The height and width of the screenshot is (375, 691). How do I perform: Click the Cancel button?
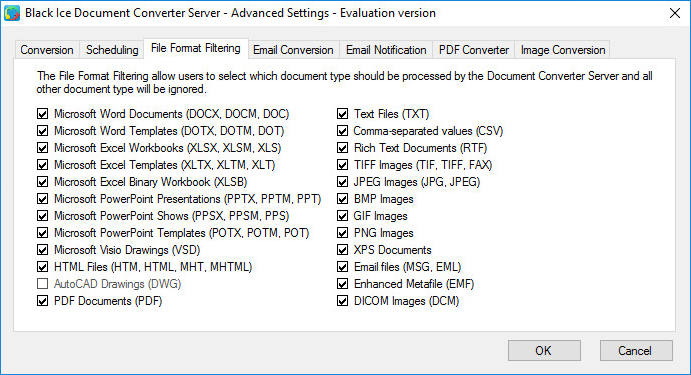point(636,351)
